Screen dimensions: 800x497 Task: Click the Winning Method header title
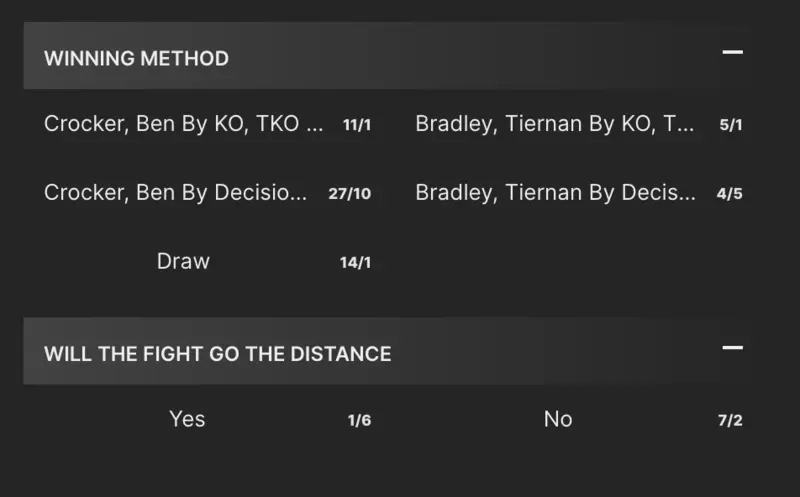coord(136,58)
